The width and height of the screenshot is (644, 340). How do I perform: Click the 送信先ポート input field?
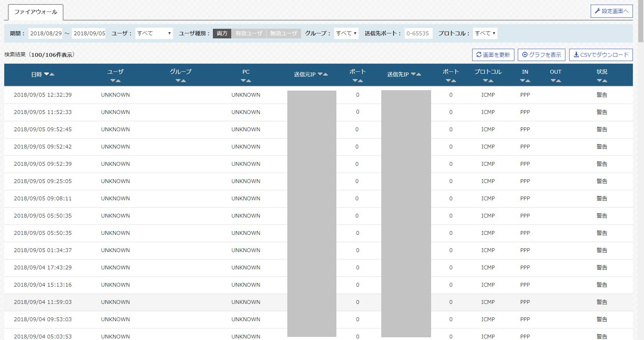tap(418, 33)
